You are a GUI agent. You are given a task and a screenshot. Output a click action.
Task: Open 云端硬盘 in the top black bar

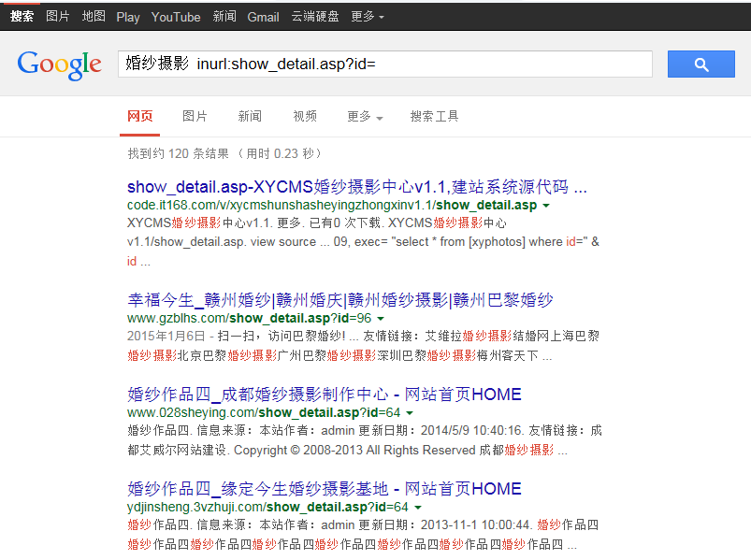tap(315, 16)
